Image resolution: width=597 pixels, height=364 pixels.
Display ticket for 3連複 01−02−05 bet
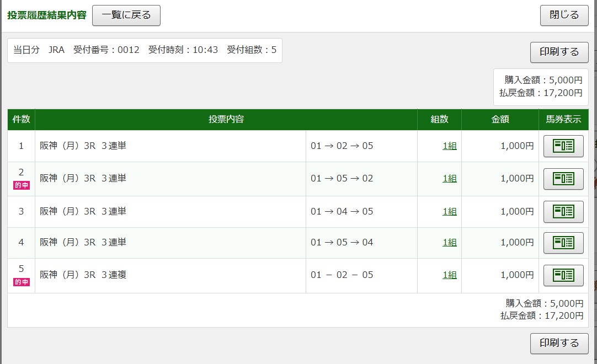click(x=563, y=275)
